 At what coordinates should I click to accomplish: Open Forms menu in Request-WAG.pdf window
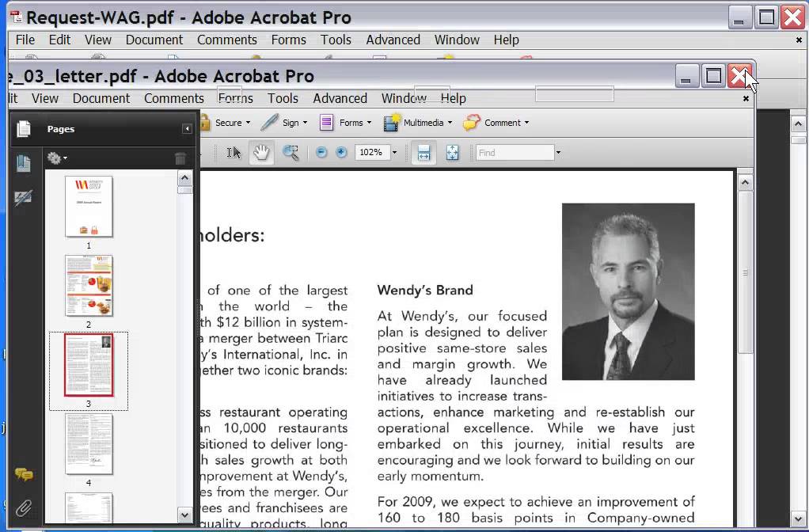point(289,40)
